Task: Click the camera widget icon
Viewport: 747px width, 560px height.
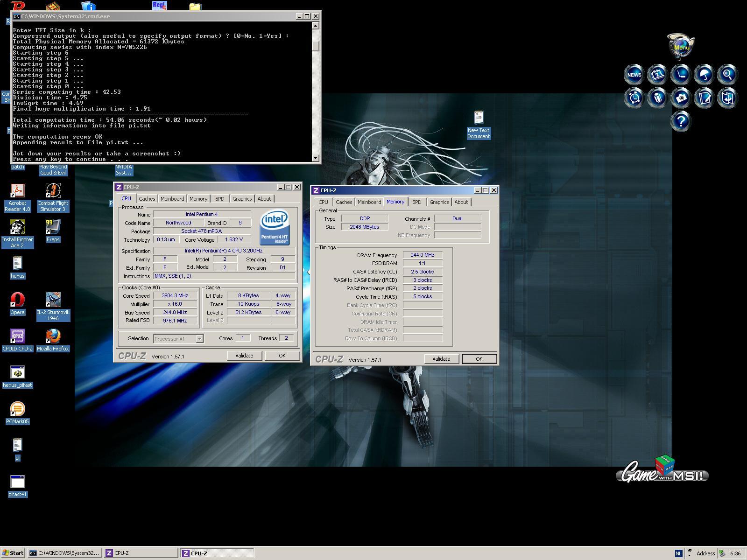Action: click(x=681, y=98)
